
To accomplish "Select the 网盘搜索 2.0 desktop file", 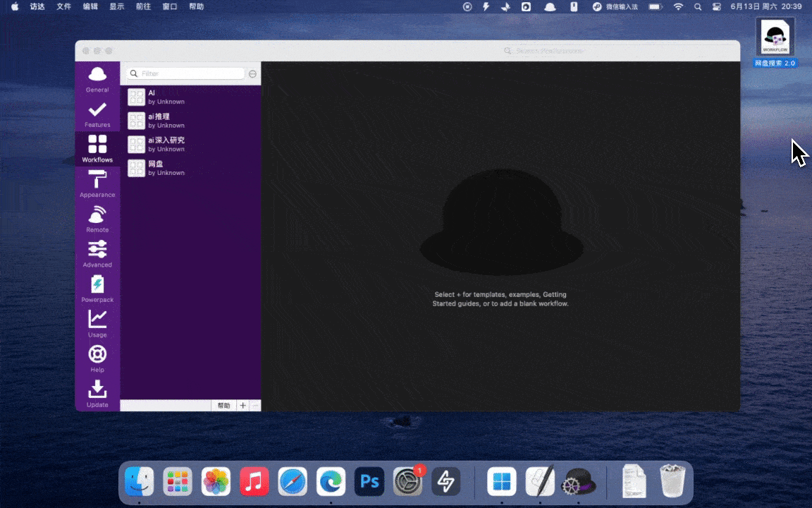I will 775,43.
